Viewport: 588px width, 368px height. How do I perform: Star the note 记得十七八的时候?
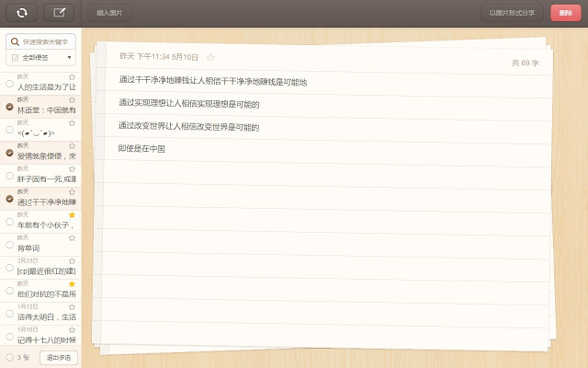pyautogui.click(x=72, y=330)
